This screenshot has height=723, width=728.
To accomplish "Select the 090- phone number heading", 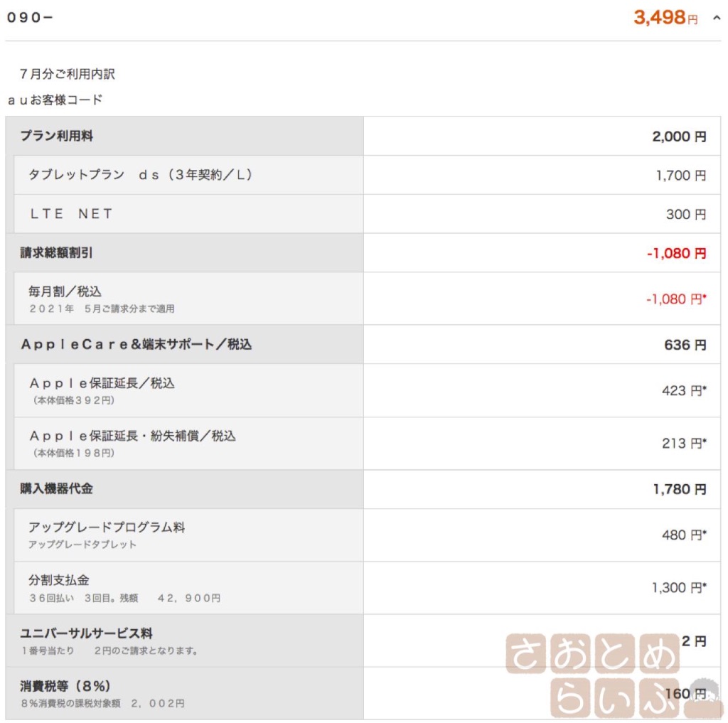I will coord(30,18).
